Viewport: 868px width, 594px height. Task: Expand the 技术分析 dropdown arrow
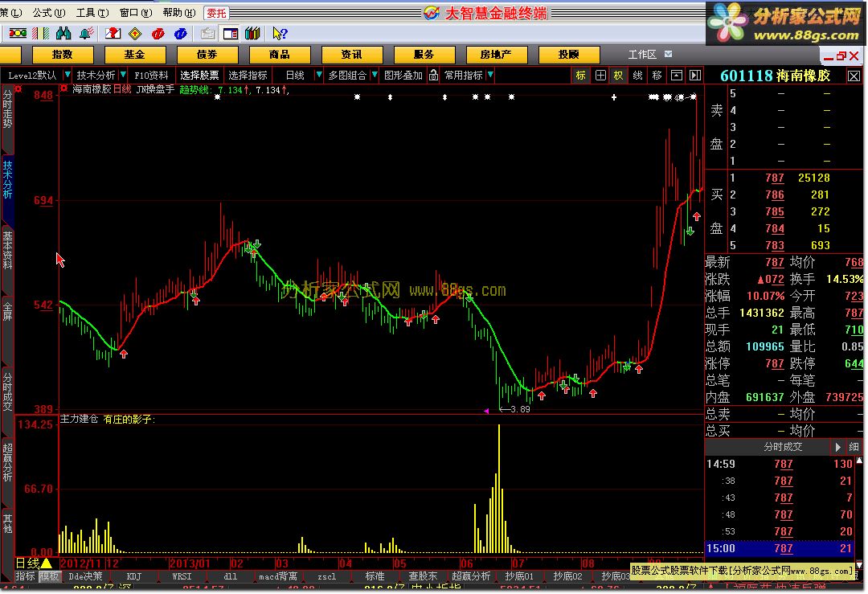(x=123, y=75)
